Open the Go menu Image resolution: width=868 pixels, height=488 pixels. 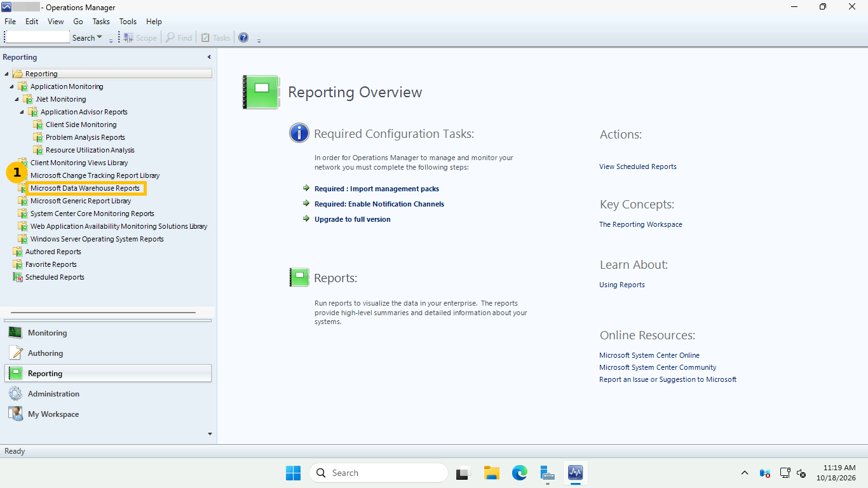(78, 22)
